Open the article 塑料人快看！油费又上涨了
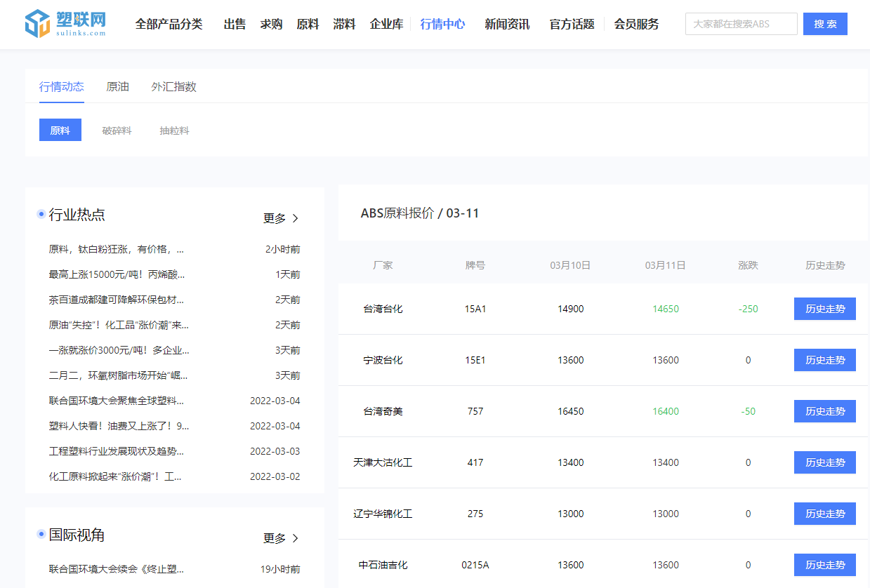Screen dimensions: 870x588 coord(119,426)
